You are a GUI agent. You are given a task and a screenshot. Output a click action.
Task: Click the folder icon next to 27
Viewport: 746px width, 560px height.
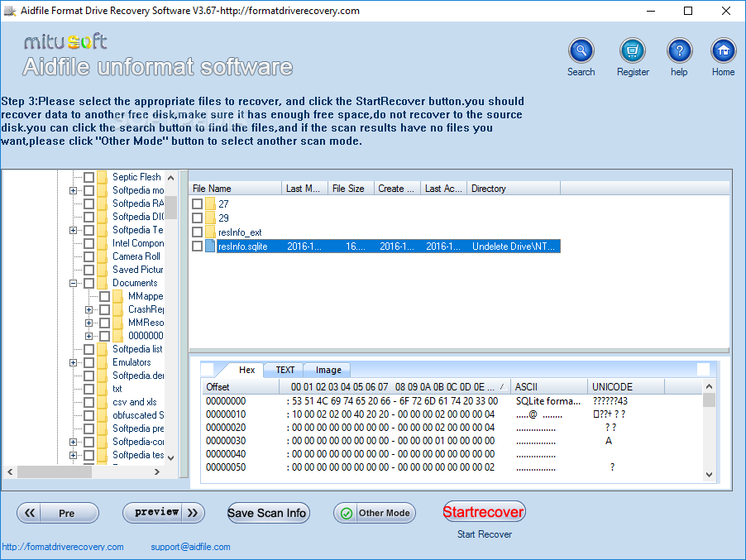tap(210, 203)
